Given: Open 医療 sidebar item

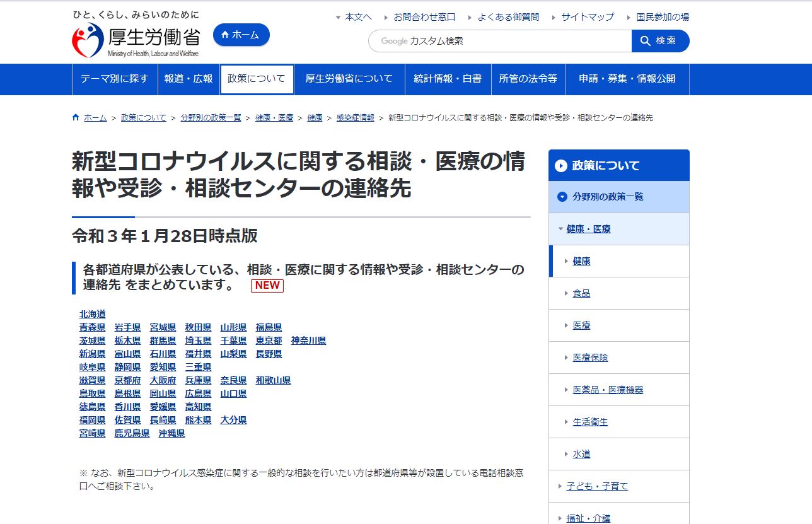Looking at the screenshot, I should (581, 325).
